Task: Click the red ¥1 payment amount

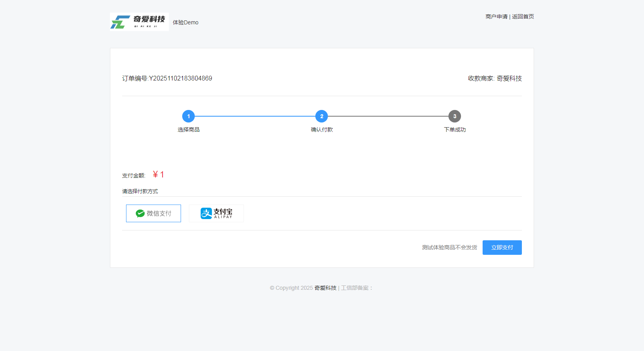Action: coord(159,175)
